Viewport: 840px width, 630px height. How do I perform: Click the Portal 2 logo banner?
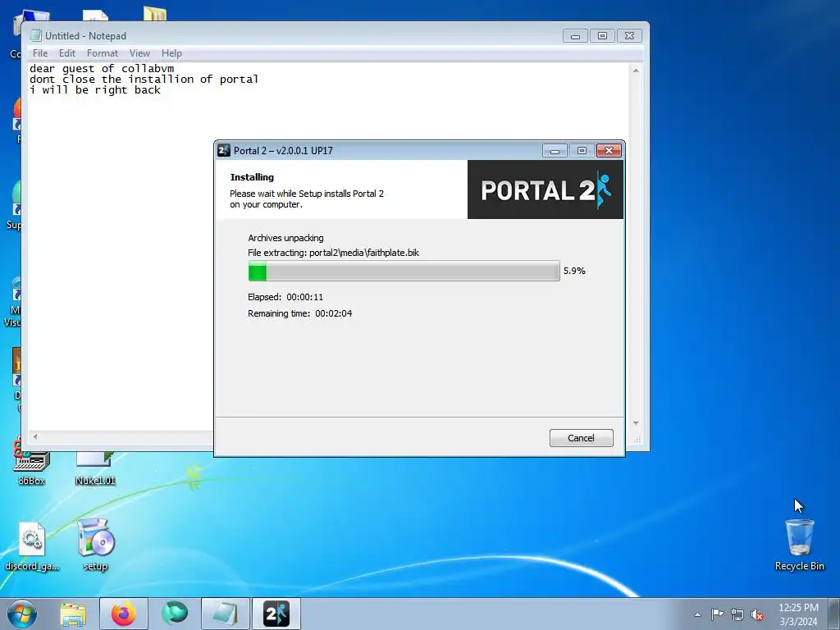click(x=546, y=189)
